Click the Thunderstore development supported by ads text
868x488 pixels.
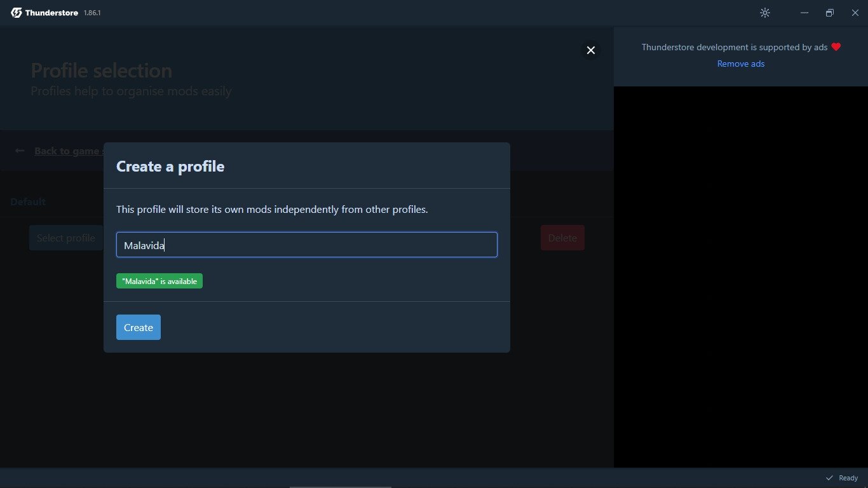coord(735,47)
